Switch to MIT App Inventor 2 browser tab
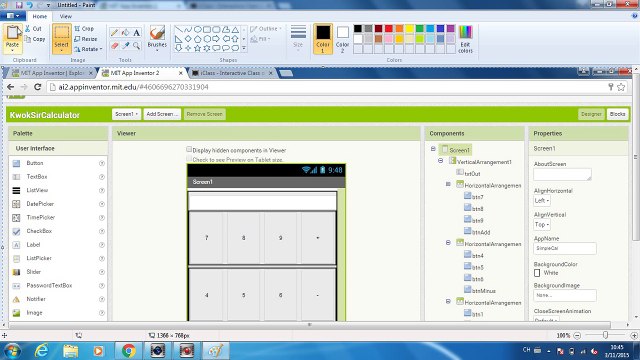 pyautogui.click(x=143, y=73)
